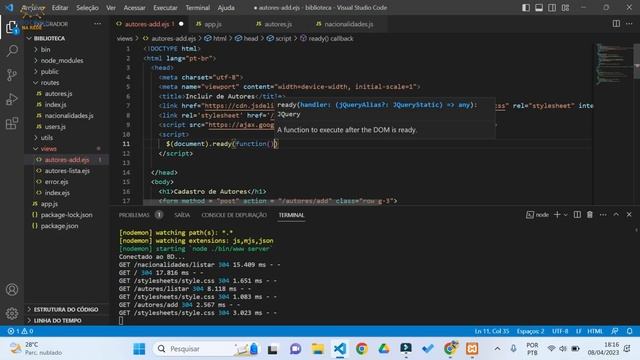Switch to the app.js editor tab
The width and height of the screenshot is (640, 360).
[213, 24]
